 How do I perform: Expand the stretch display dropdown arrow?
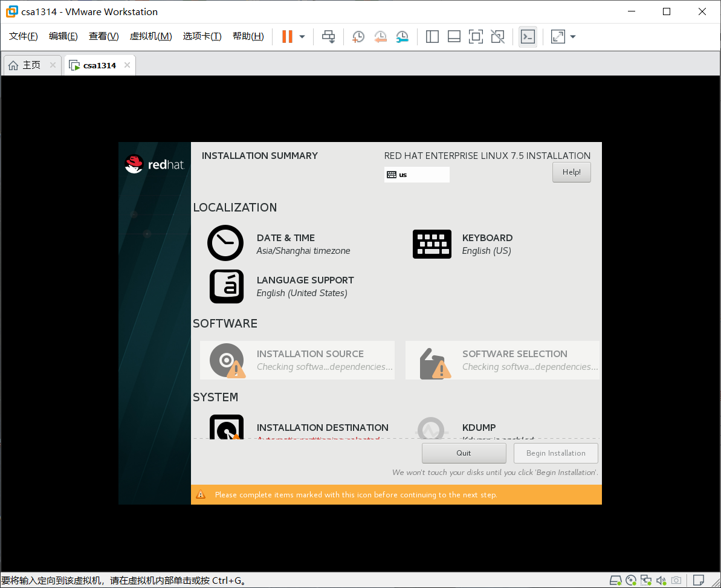point(573,36)
